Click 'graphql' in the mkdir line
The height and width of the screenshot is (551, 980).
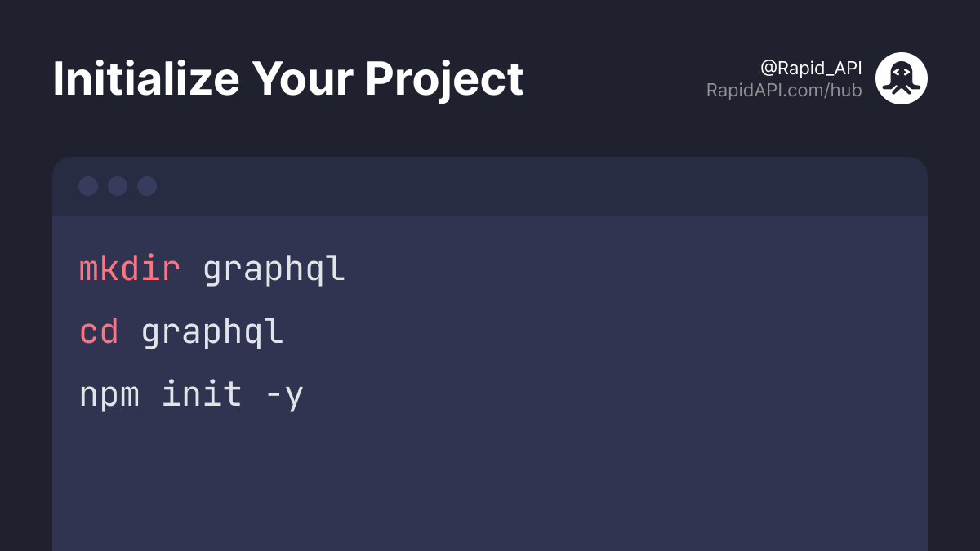pyautogui.click(x=274, y=270)
